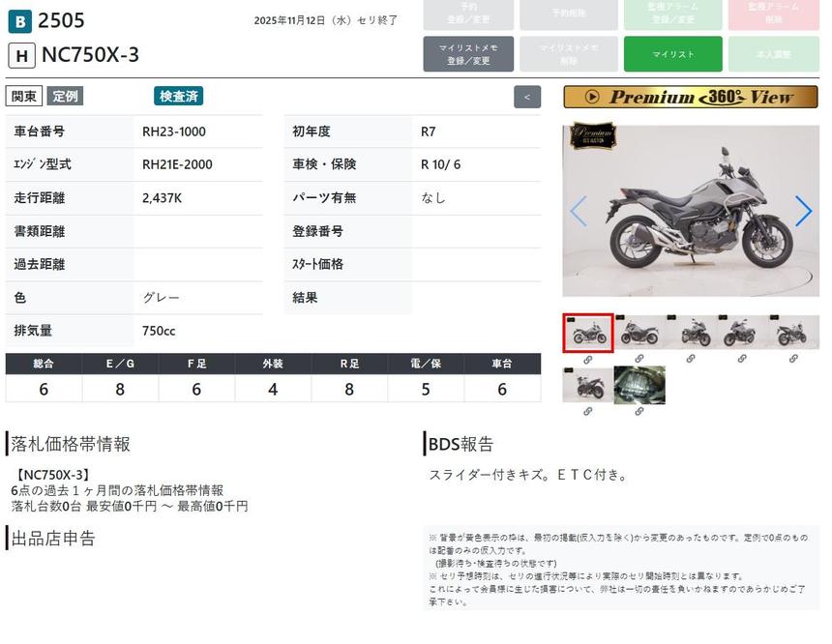Click link icon under fifth thumbnail
832x644 pixels.
[793, 359]
